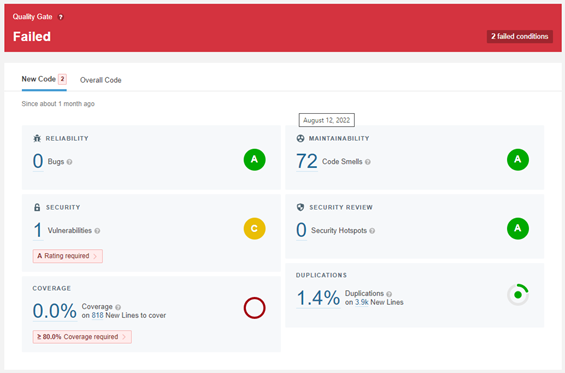This screenshot has width=565, height=373.
Task: Click the COVERAGE section heading
Action: pos(52,288)
